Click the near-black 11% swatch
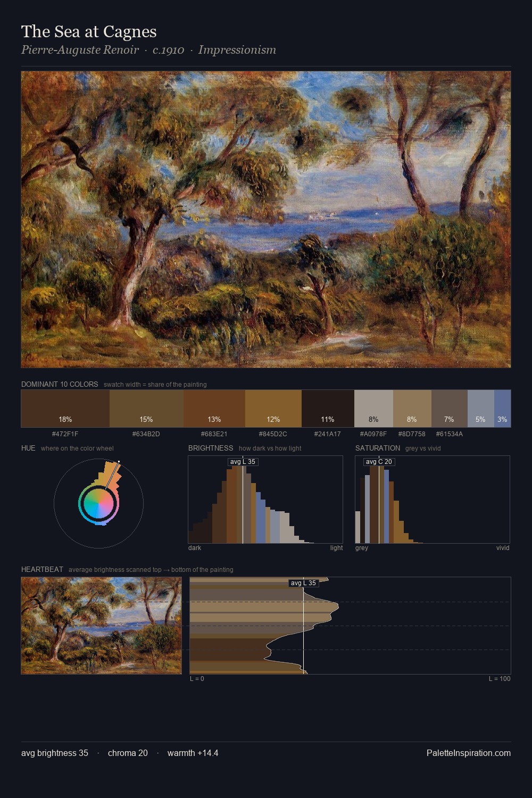 click(328, 409)
